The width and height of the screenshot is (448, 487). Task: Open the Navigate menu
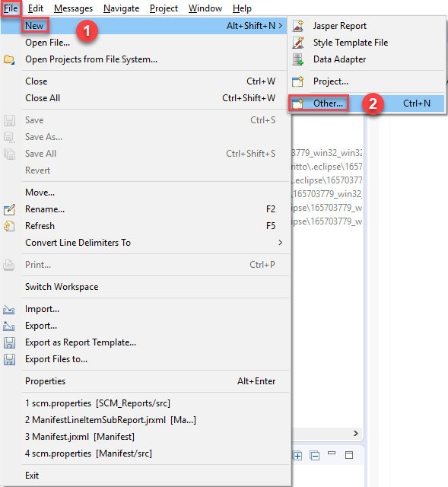click(x=121, y=8)
